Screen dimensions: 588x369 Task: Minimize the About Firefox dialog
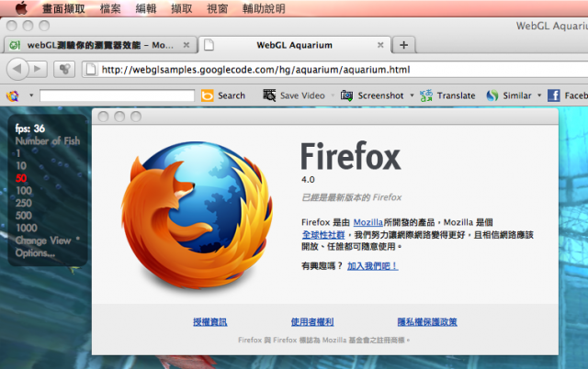(119, 117)
